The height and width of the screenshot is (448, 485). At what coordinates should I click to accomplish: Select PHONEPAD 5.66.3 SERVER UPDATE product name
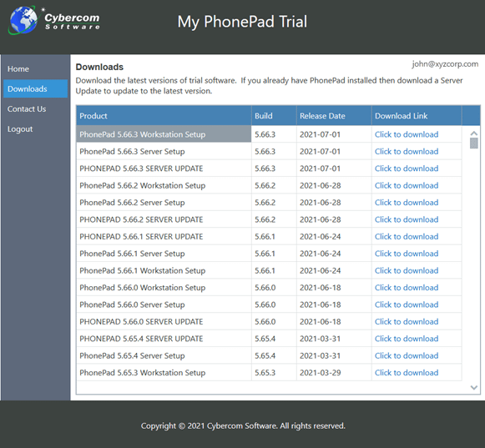(141, 169)
